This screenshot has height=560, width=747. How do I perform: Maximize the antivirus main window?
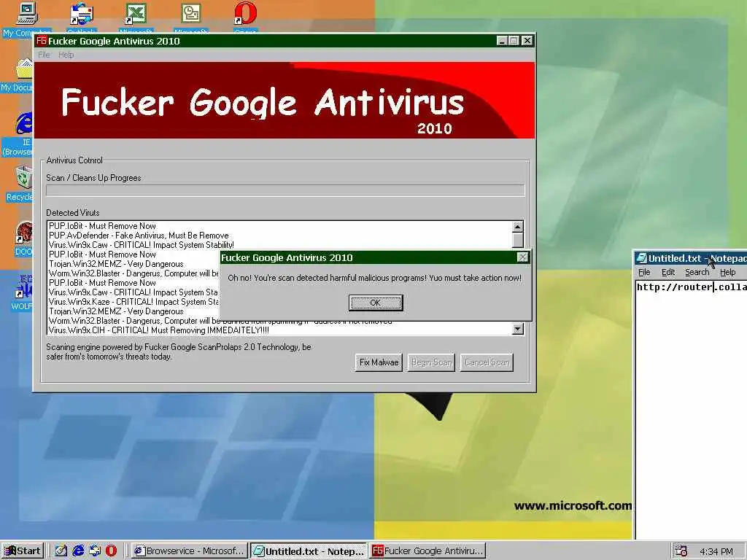(x=514, y=41)
